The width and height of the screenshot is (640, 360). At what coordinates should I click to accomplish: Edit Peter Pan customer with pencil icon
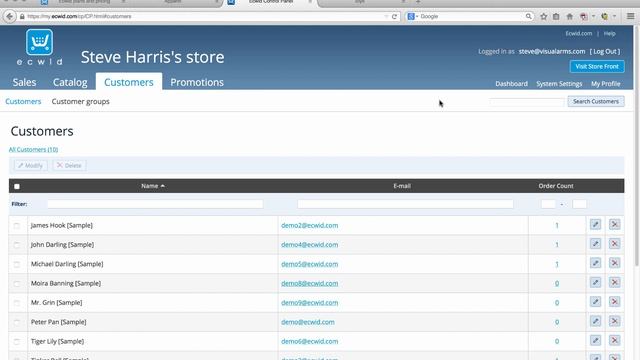pyautogui.click(x=595, y=321)
